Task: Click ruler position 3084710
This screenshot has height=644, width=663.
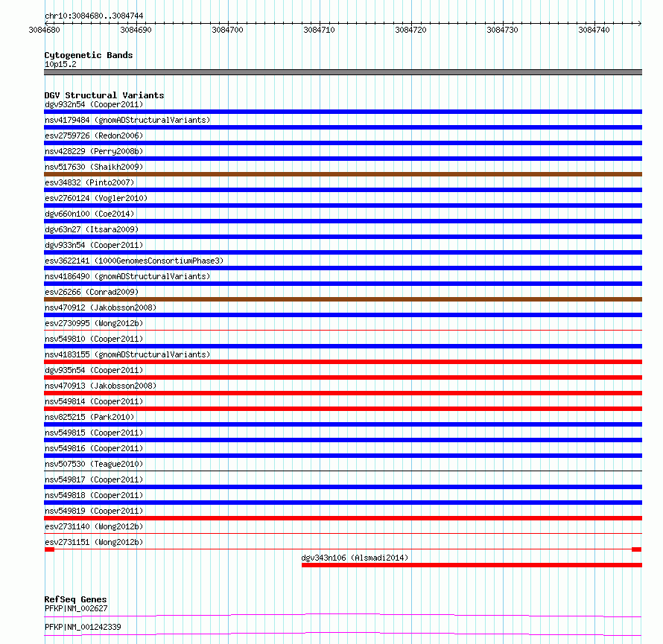Action: pyautogui.click(x=320, y=30)
